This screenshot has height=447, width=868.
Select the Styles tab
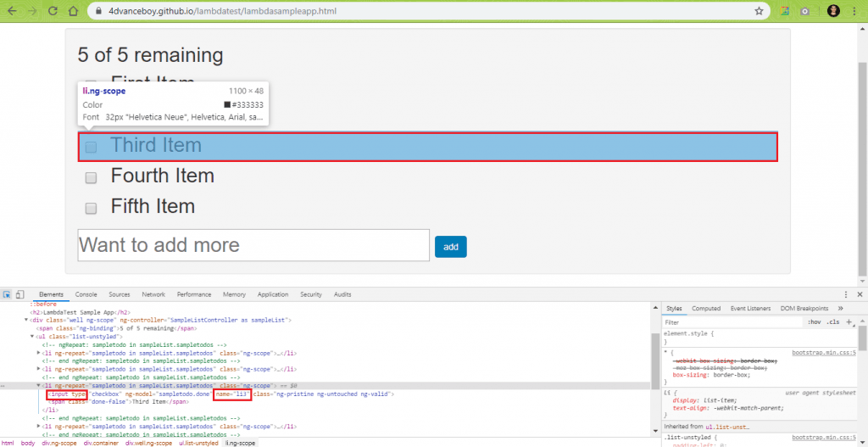click(674, 309)
